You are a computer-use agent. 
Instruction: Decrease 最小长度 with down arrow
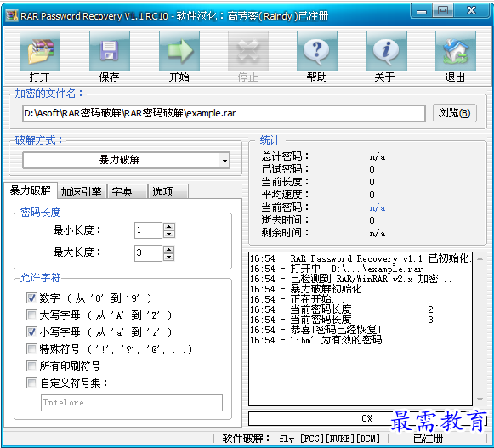(x=169, y=234)
